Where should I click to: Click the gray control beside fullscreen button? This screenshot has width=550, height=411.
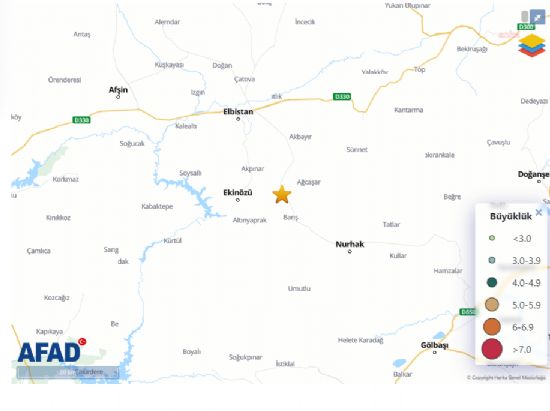pos(525,16)
